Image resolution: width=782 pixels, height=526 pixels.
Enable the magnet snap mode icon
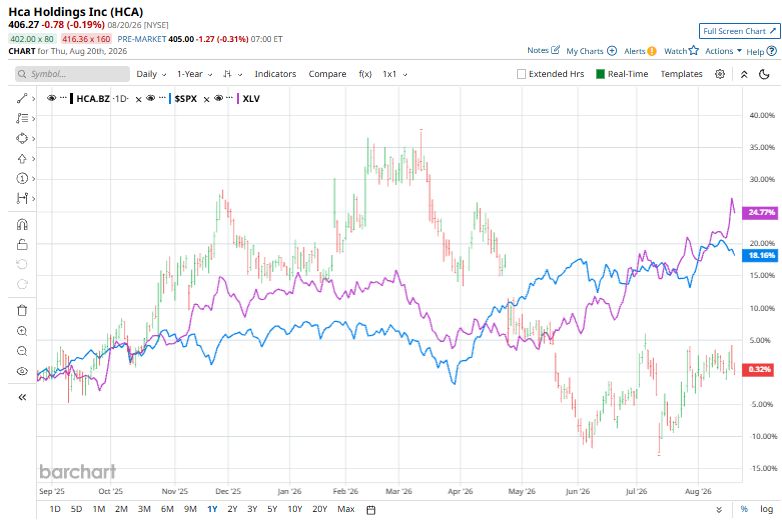pos(22,224)
